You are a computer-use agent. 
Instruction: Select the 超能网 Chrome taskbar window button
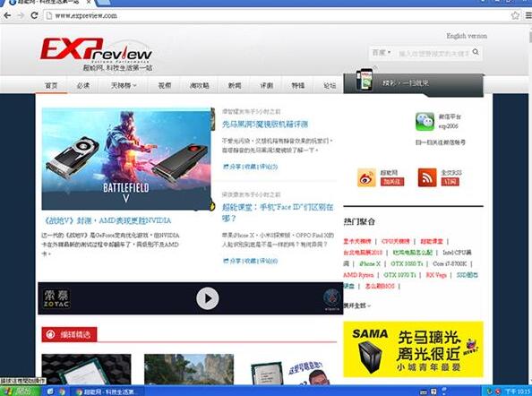107,392
